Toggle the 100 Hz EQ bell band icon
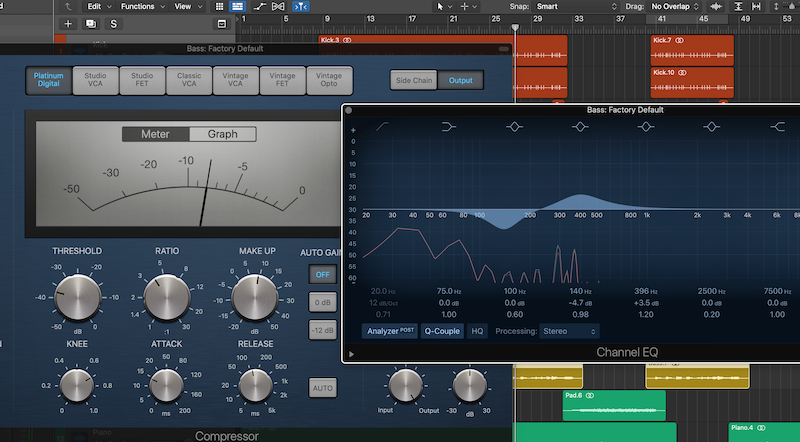Screen dimensions: 800x442 (514, 127)
